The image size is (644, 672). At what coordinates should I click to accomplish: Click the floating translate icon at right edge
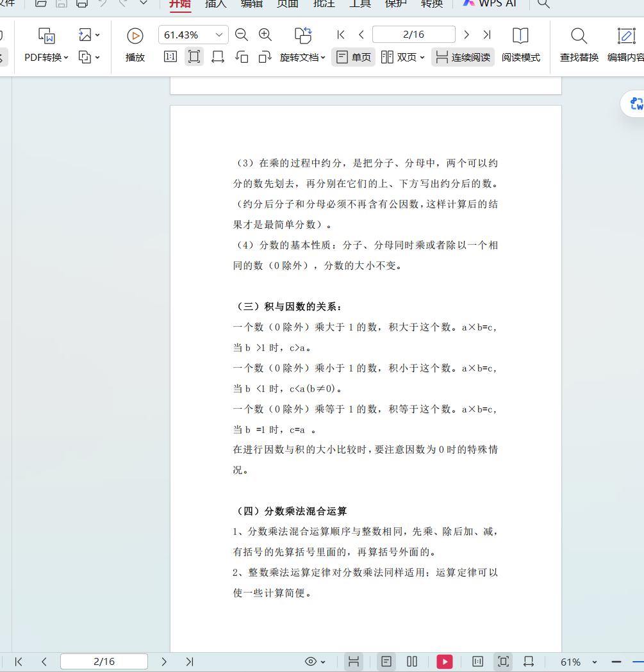636,104
